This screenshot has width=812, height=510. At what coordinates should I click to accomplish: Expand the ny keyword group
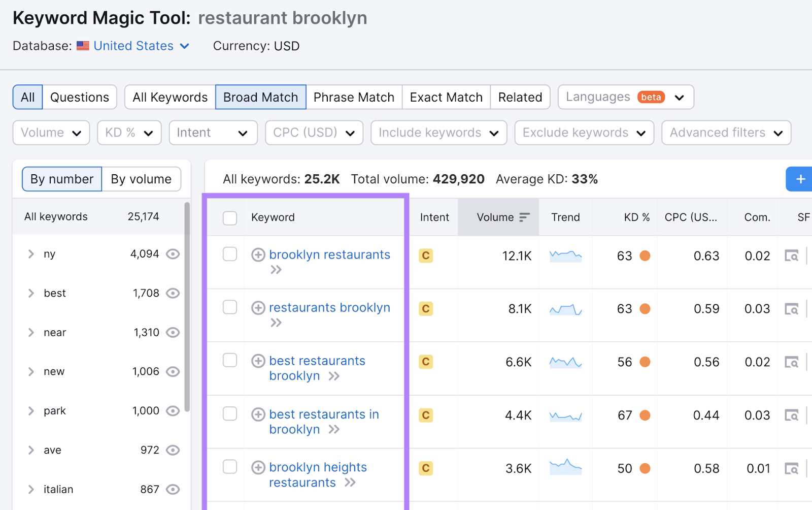(30, 254)
